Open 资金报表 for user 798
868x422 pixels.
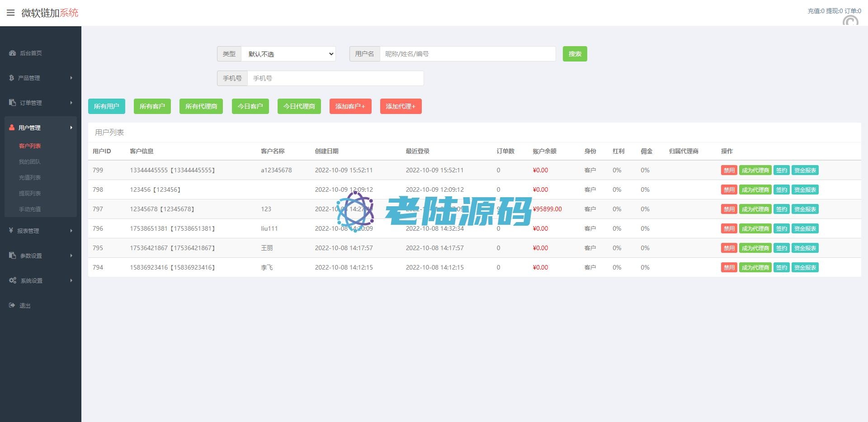click(x=805, y=190)
